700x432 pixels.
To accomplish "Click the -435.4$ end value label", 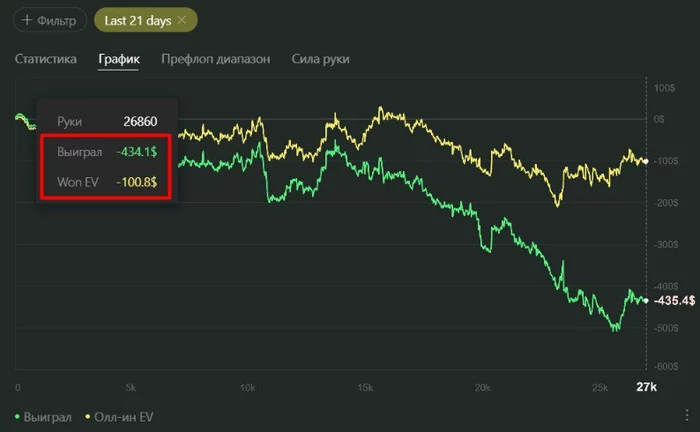I will [674, 300].
